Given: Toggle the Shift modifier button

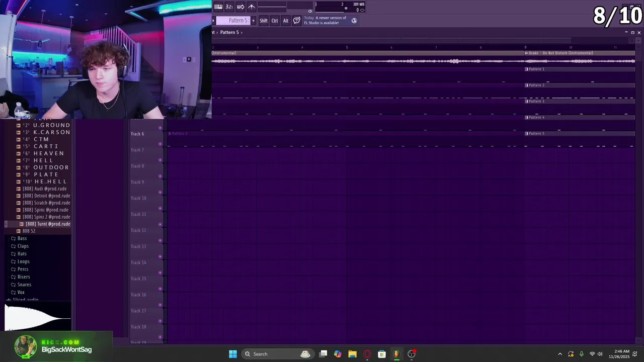Looking at the screenshot, I should [264, 21].
